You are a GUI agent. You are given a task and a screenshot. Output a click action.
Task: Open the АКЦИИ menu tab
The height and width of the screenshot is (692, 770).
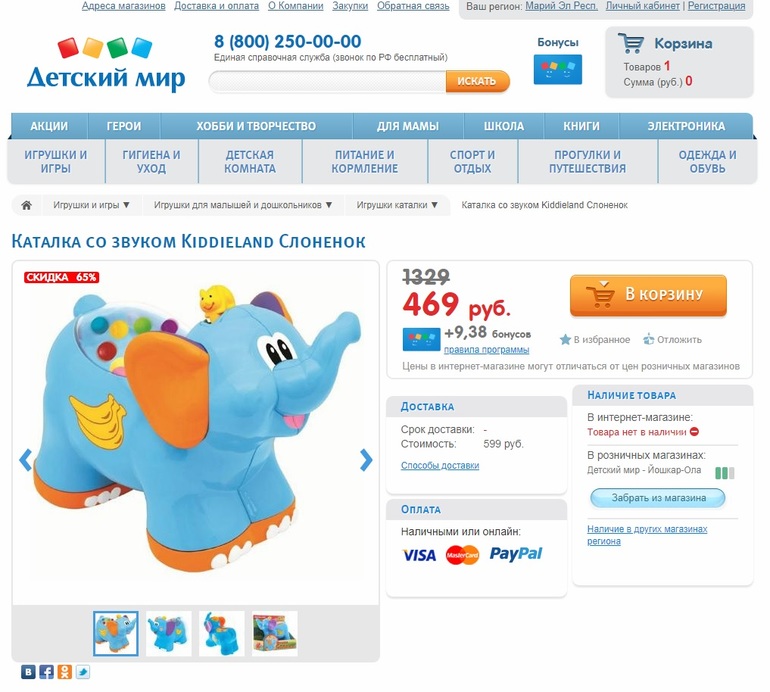pos(49,126)
